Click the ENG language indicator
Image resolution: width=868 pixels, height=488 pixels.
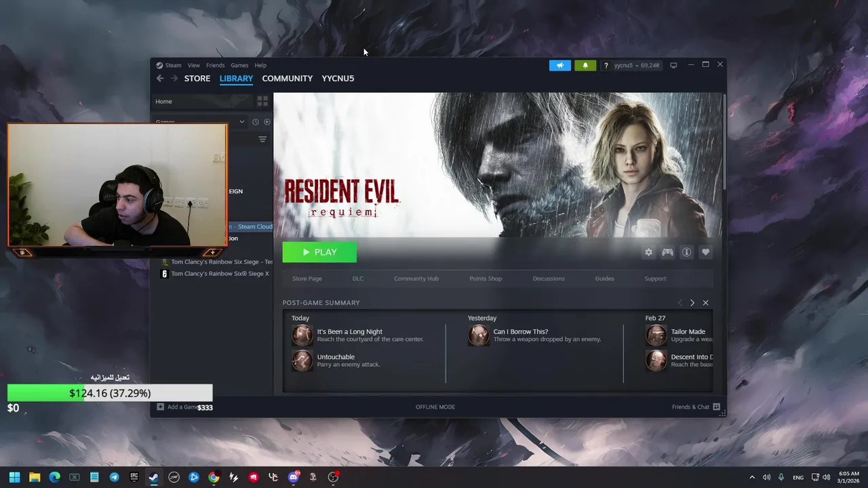pos(798,477)
